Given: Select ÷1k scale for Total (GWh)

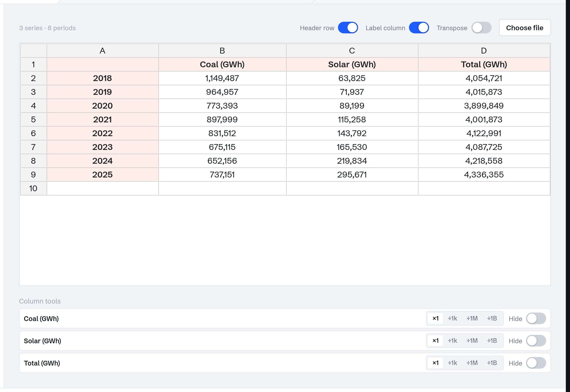Looking at the screenshot, I should pos(452,363).
